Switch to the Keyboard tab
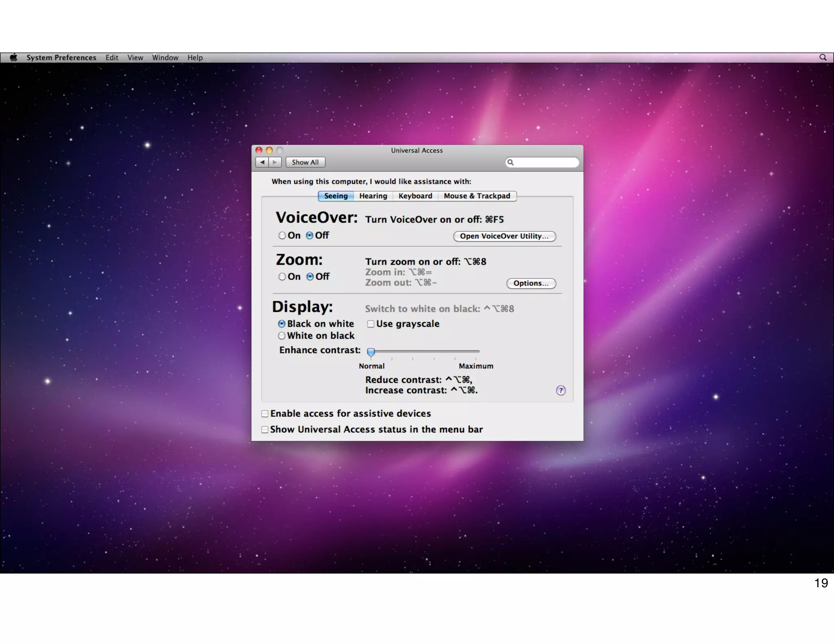834x644 pixels. pyautogui.click(x=415, y=196)
